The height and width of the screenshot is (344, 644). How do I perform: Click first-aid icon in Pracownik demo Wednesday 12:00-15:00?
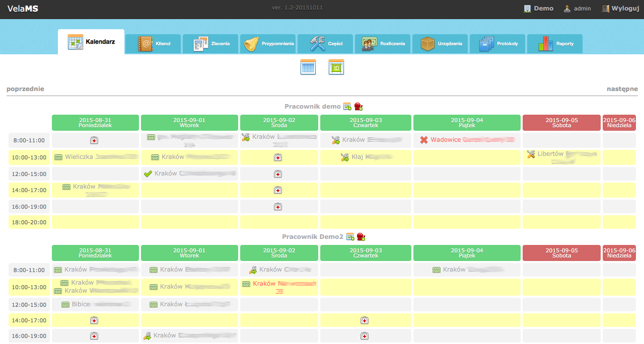click(278, 174)
